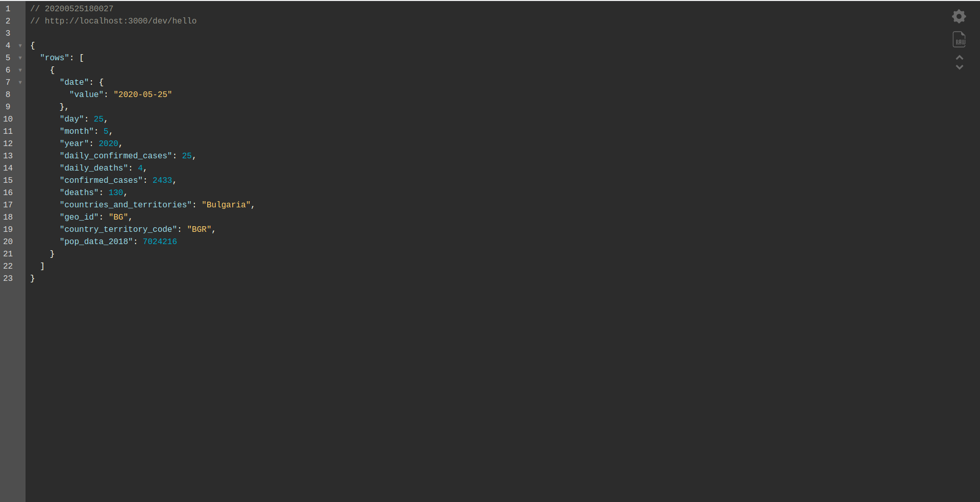
Task: Click the "confirmed_cases" key
Action: coord(101,180)
